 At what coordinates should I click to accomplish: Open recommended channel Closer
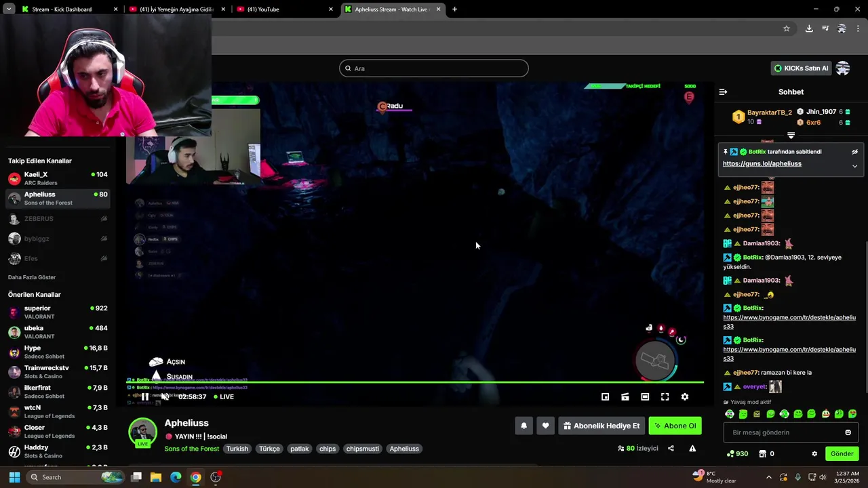point(58,431)
